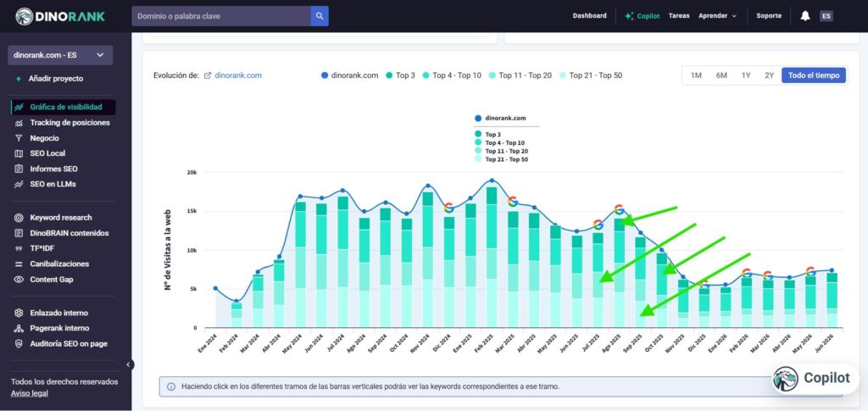Click the Pagerank interno icon
Viewport: 868px width, 411px height.
pyautogui.click(x=19, y=329)
